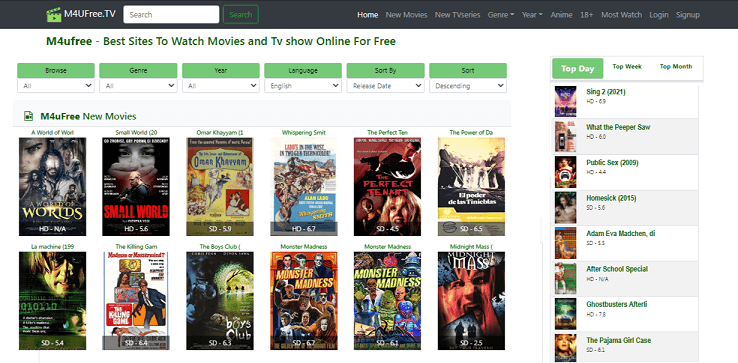This screenshot has height=363, width=738.
Task: Switch to the Top Month tab
Action: [x=676, y=67]
